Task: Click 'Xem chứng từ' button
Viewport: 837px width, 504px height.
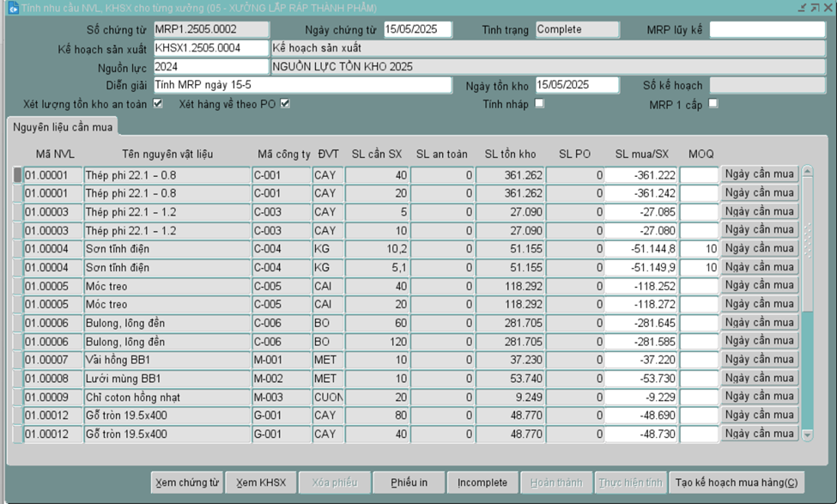Action: (186, 483)
